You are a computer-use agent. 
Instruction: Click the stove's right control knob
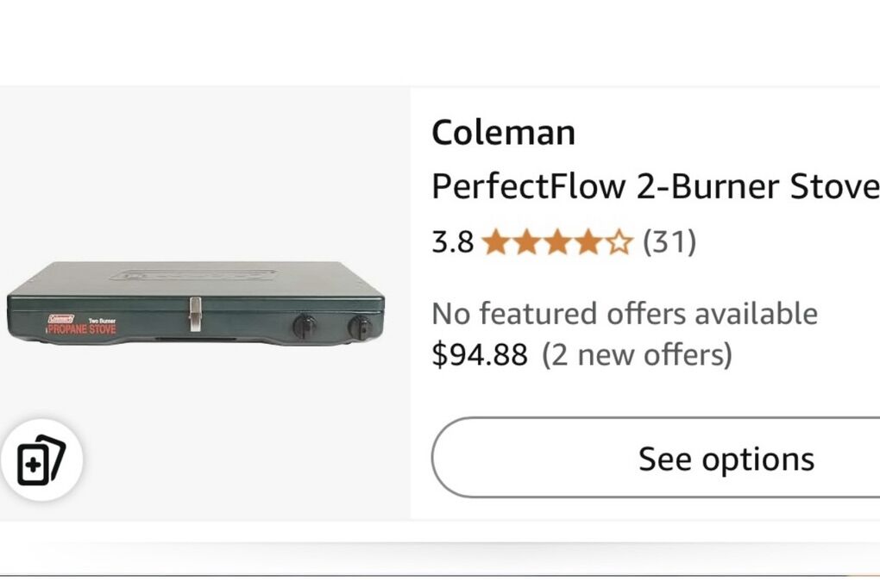(359, 327)
